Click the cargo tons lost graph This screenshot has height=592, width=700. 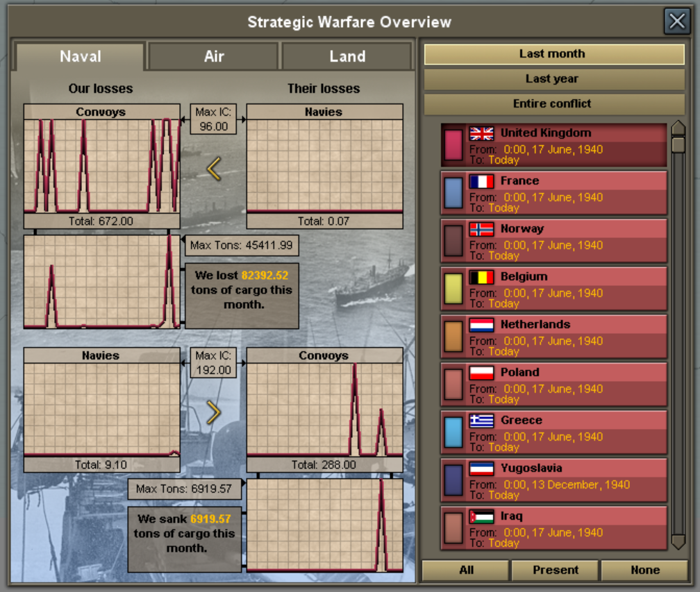click(102, 282)
